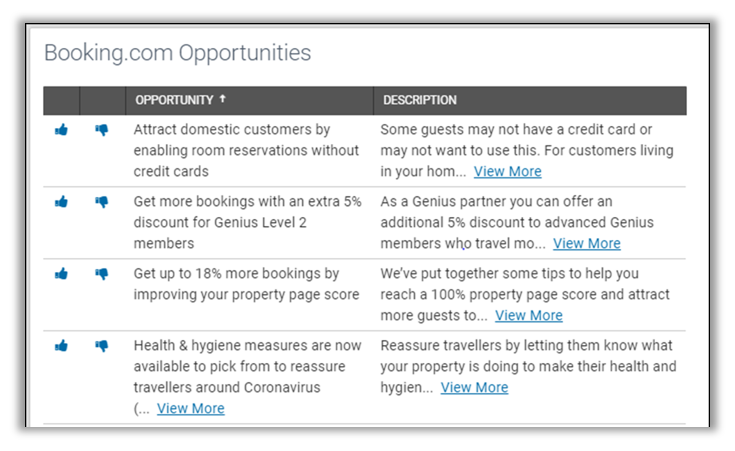Image resolution: width=735 pixels, height=451 pixels.
Task: Like the Health & hygiene measures opportunity
Action: click(61, 346)
